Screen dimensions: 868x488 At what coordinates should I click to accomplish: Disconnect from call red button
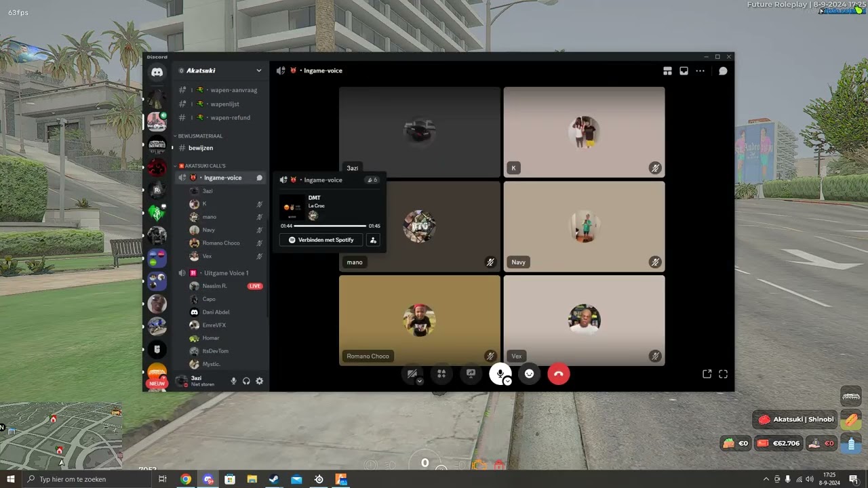coord(559,373)
